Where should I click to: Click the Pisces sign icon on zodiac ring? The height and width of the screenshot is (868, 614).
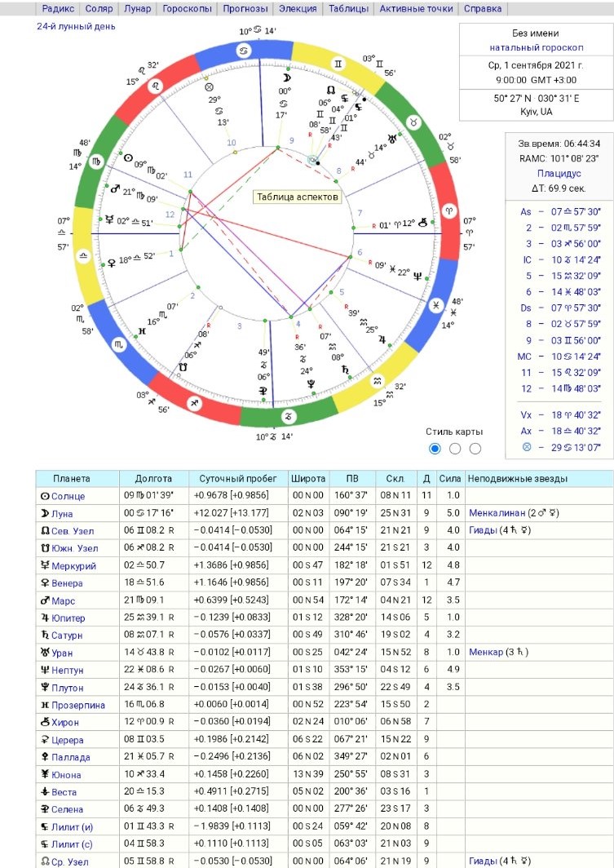tap(436, 306)
